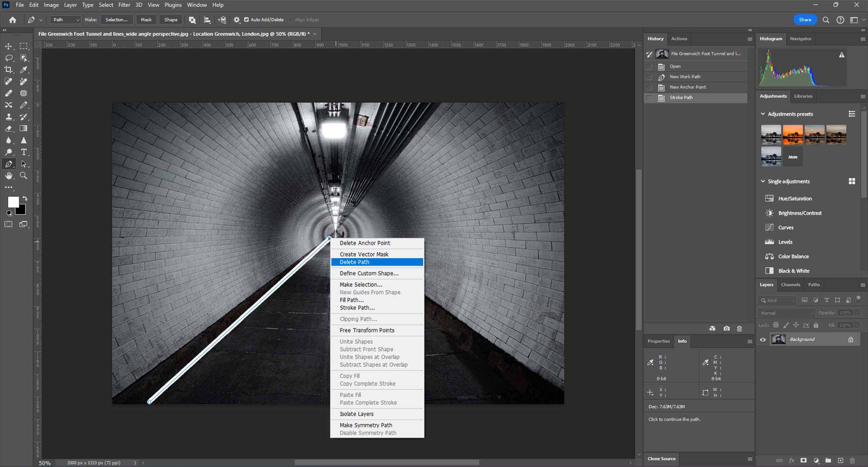Viewport: 868px width, 467px height.
Task: Select the Eraser tool
Action: [x=8, y=128]
